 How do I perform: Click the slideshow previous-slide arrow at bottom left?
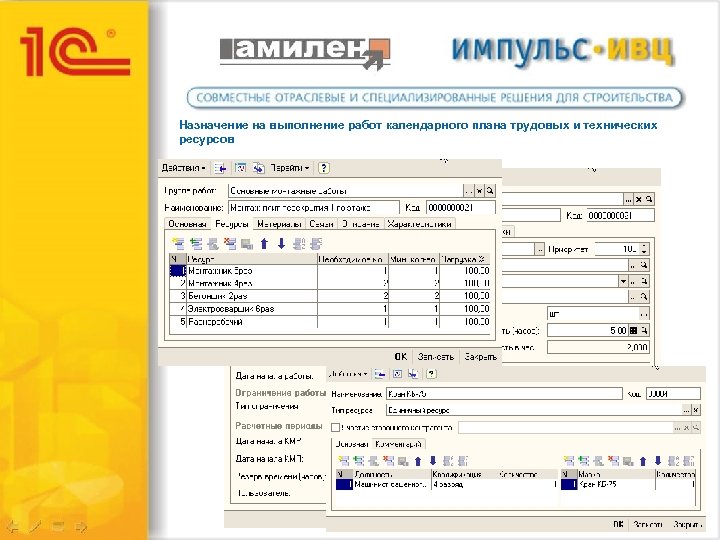[13, 526]
